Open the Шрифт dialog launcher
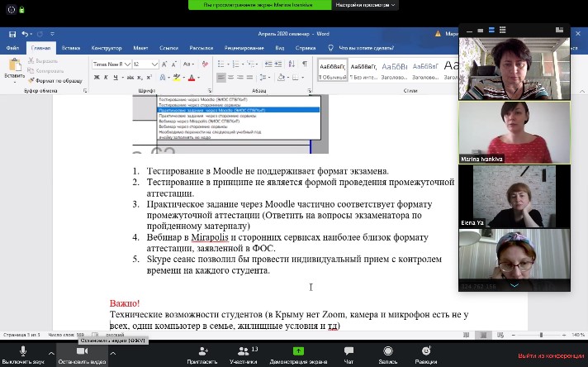Image resolution: width=588 pixels, height=367 pixels. 210,91
